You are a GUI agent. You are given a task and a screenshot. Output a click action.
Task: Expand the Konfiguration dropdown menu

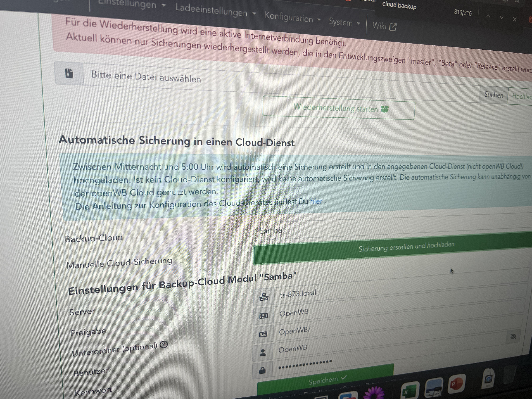tap(293, 18)
